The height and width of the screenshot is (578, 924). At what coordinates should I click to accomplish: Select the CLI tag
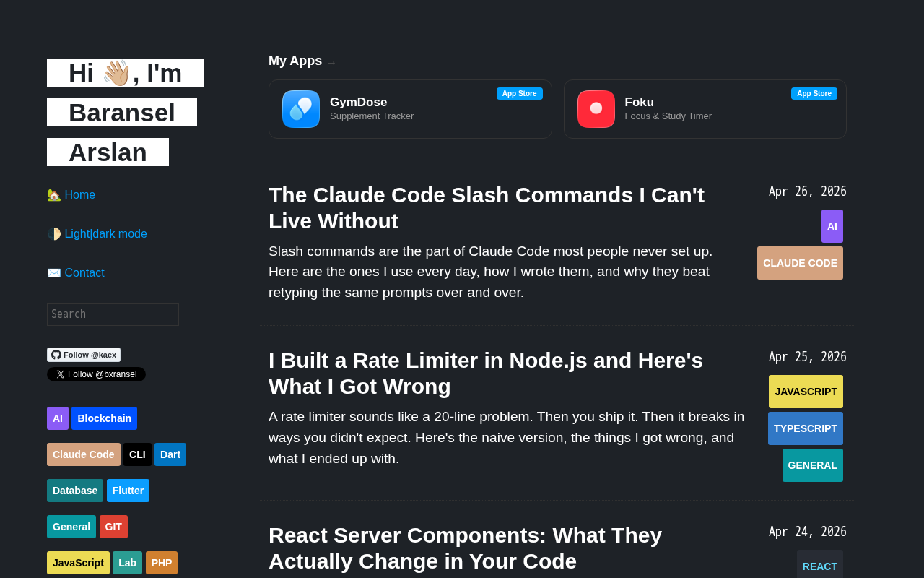click(x=137, y=454)
